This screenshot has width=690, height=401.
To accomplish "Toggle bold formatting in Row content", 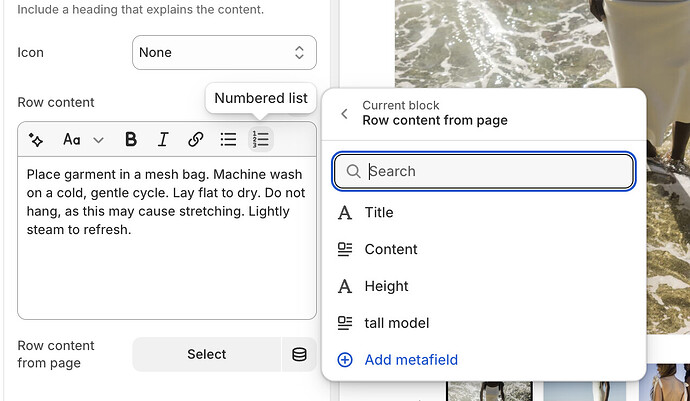I will (130, 140).
